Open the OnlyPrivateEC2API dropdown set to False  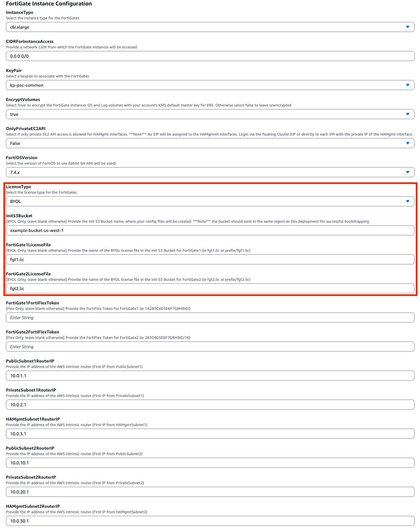210,143
